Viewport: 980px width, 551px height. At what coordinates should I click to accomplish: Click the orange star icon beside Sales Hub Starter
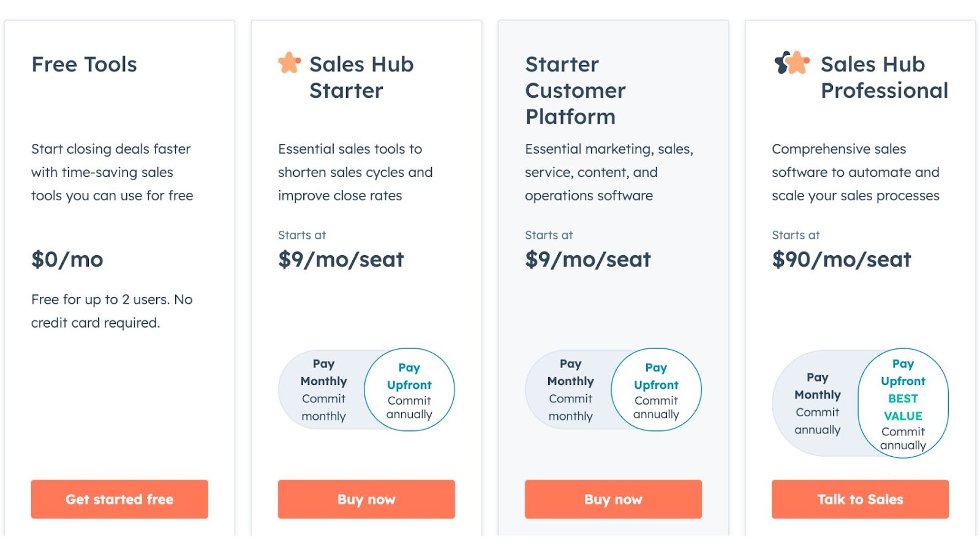[x=288, y=62]
